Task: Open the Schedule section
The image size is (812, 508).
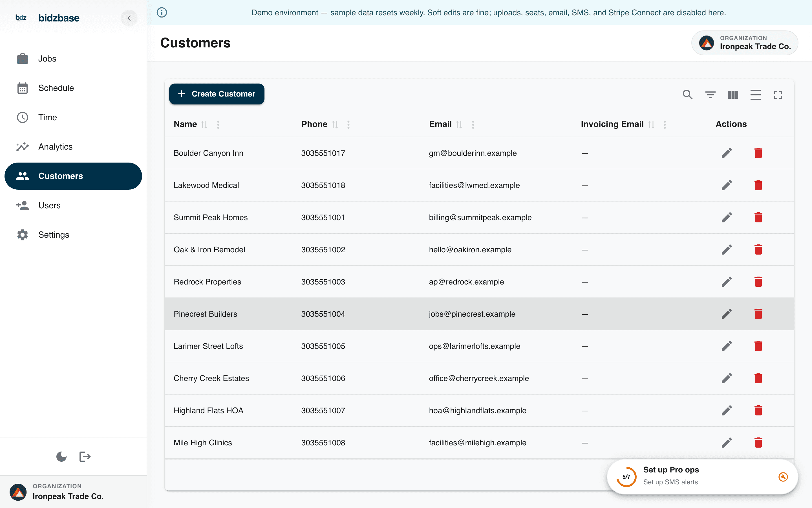Action: click(73, 88)
